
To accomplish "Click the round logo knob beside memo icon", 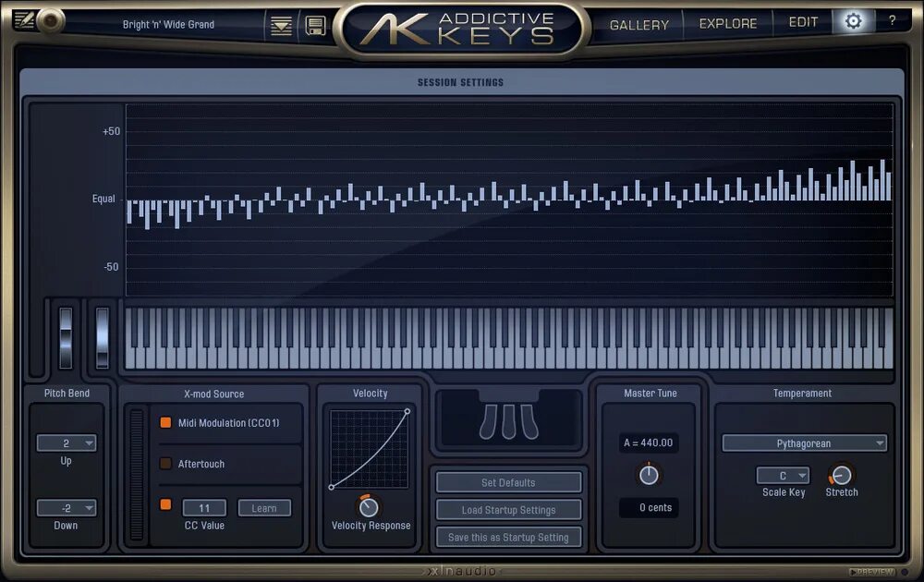I will [51, 21].
